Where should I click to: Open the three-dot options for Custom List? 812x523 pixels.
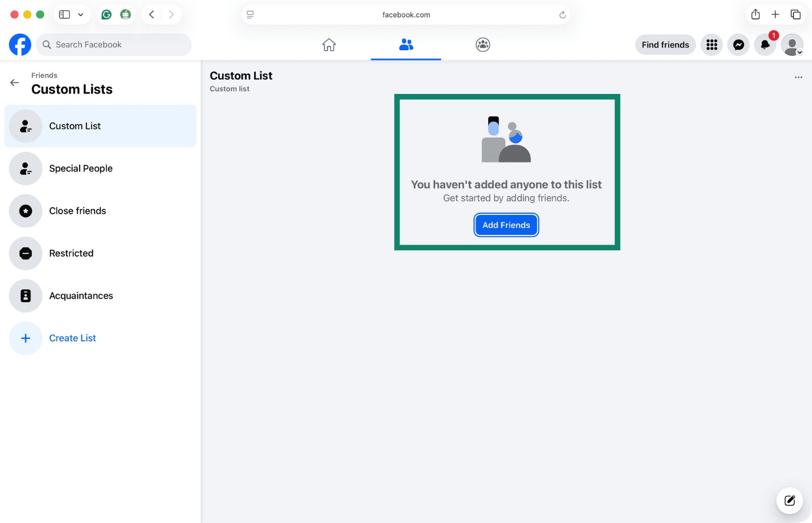(798, 77)
